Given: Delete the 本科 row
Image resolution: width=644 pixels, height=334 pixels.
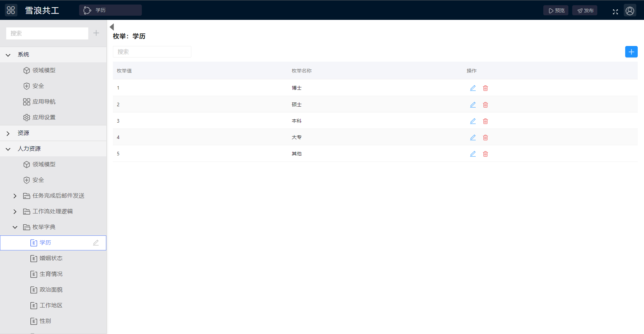Looking at the screenshot, I should pos(485,121).
